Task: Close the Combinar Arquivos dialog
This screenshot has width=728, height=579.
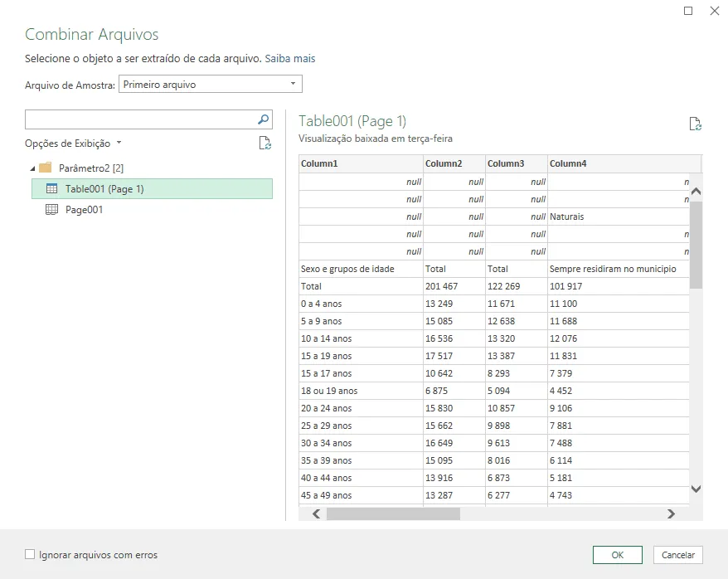Action: (715, 11)
